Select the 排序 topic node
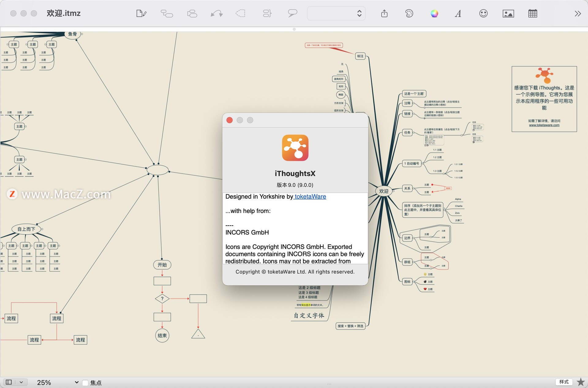Viewport: 588px width, 388px height. pos(423,210)
